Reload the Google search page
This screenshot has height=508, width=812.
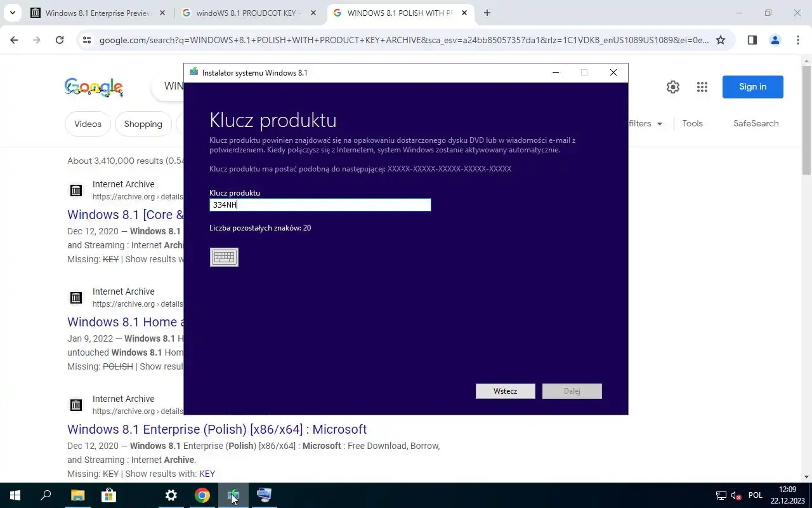tap(60, 40)
